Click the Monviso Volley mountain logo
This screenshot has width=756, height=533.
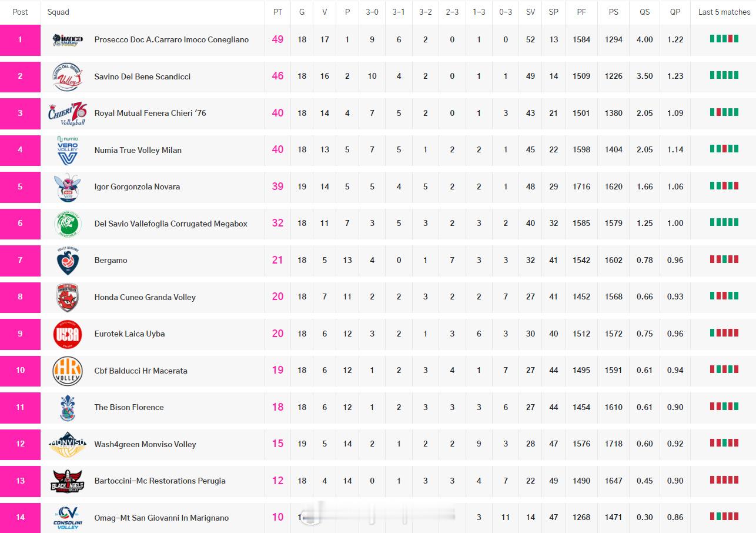click(68, 444)
